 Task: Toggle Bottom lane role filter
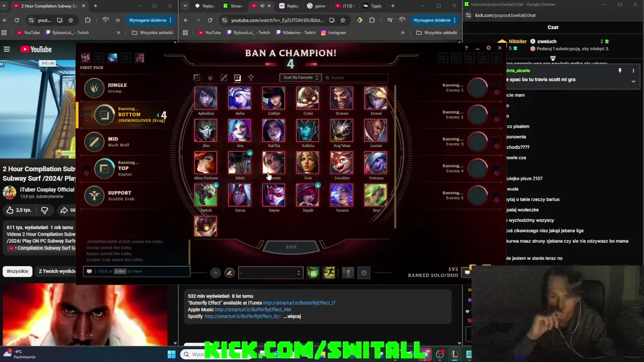point(237,77)
